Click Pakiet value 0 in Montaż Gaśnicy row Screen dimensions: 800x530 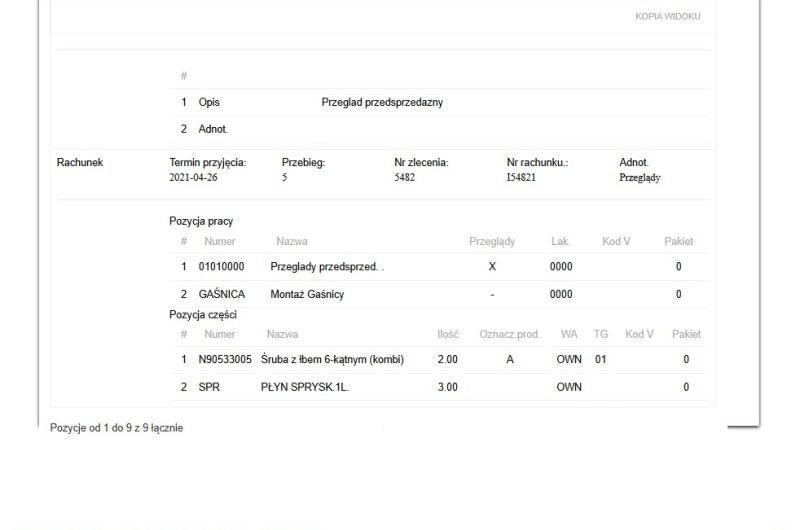coord(679,294)
